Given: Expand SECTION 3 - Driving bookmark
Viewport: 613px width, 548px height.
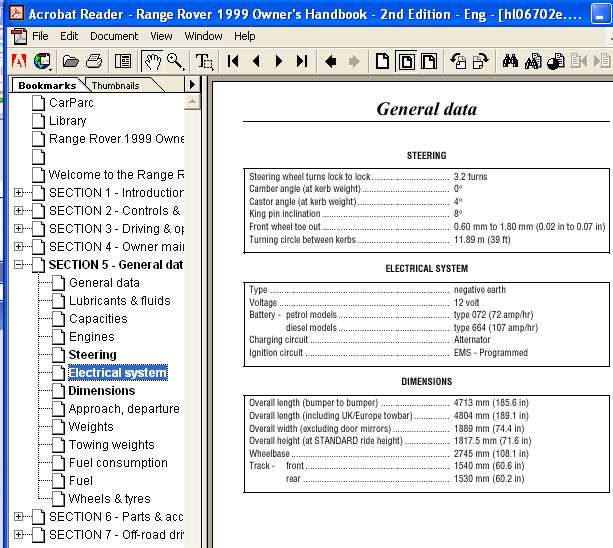Looking at the screenshot, I should click(18, 228).
